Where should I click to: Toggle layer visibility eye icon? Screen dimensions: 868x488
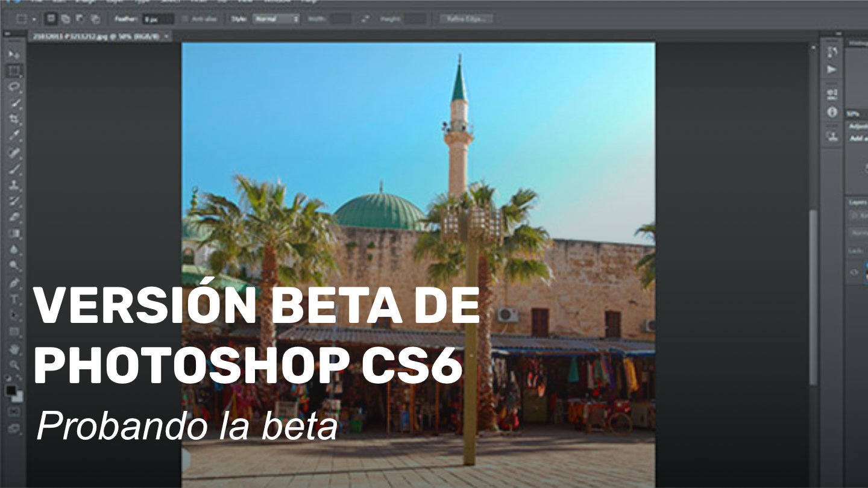click(x=854, y=272)
